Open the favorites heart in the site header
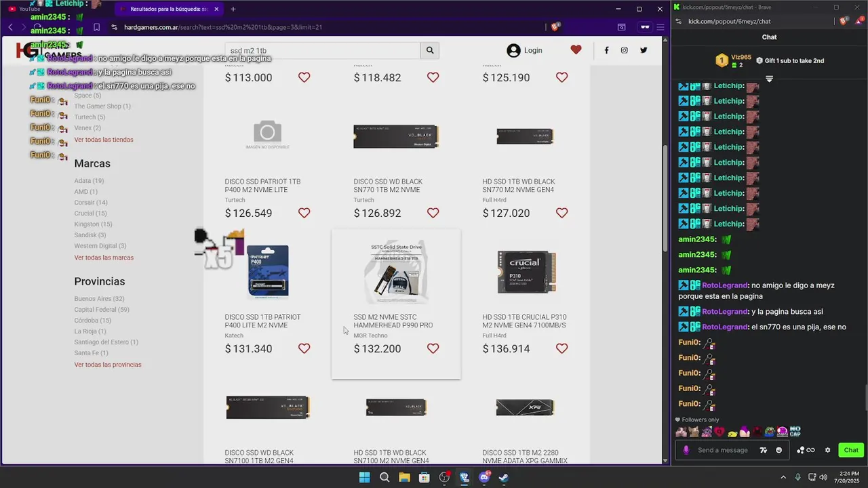Image resolution: width=868 pixels, height=488 pixels. point(576,50)
